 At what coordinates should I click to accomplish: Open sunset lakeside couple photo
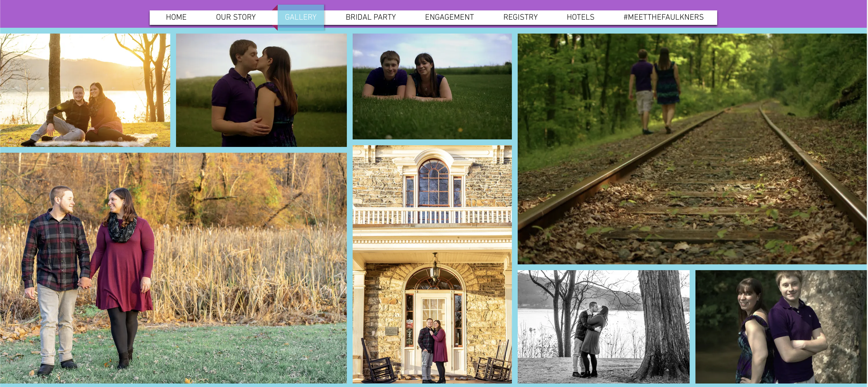(x=85, y=90)
